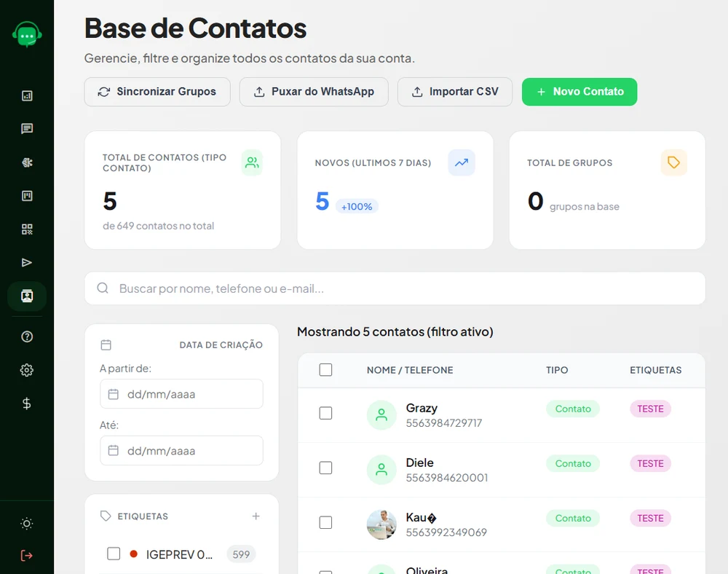Click 'Mostrando 5 contatos (filtro ativo)' text
The image size is (728, 574).
[395, 331]
